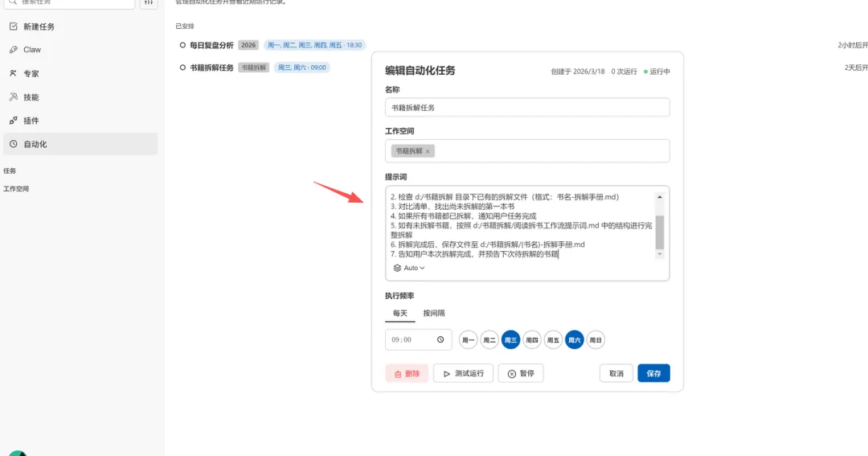Viewport: 868px width, 456px height.
Task: Click the 自动化 clock icon
Action: 14,144
